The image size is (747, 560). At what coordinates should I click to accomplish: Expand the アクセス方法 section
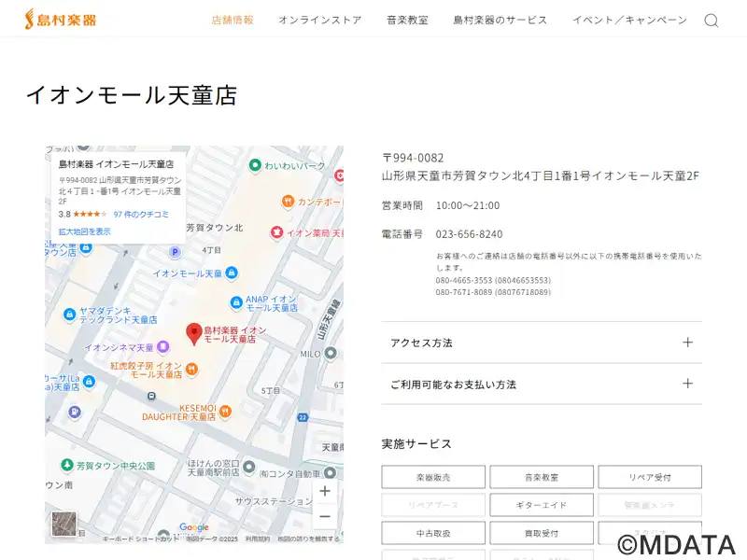click(542, 343)
